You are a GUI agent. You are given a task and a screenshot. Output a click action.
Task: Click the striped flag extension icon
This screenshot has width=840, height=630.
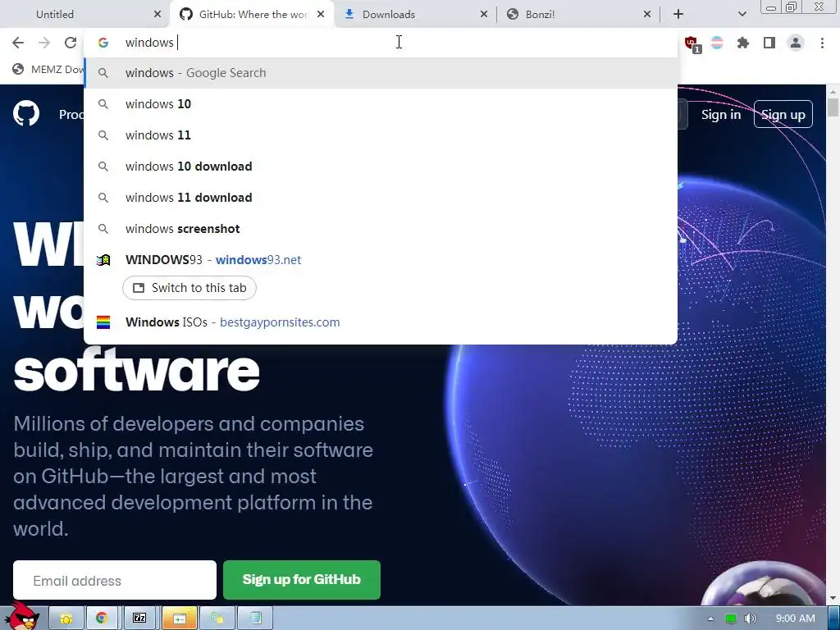point(717,43)
